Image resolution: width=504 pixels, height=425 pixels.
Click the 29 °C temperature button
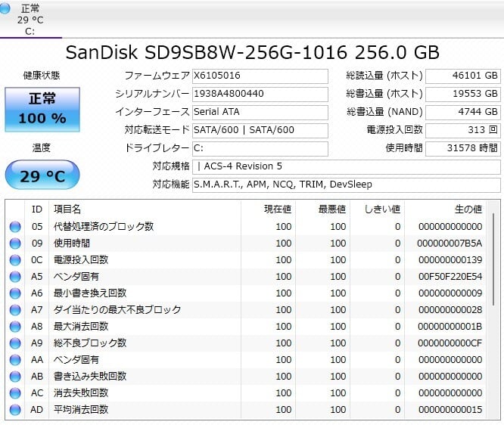[42, 176]
